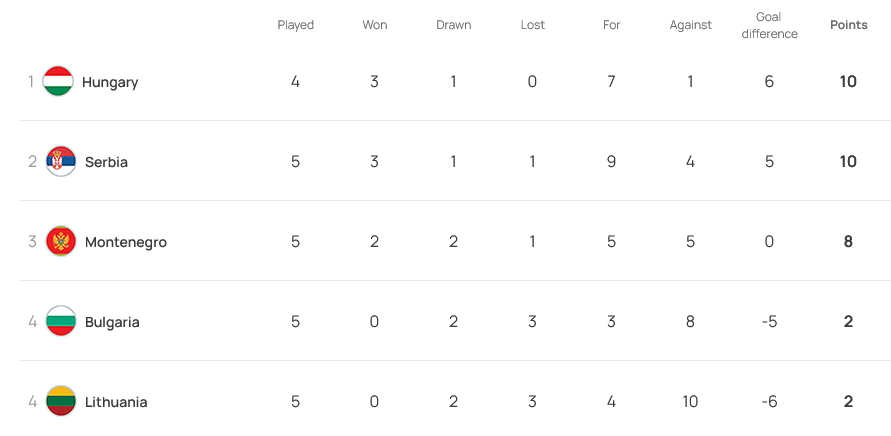Click the Lost column header

pos(533,25)
